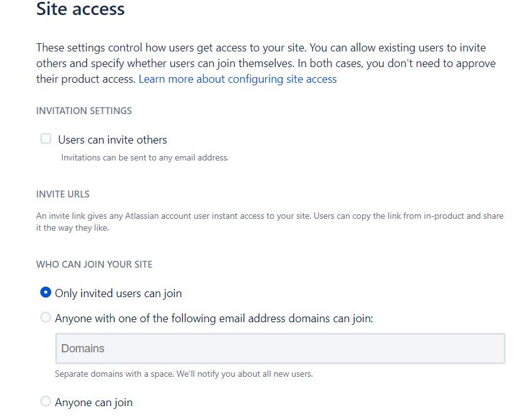Image resolution: width=520 pixels, height=420 pixels.
Task: Click 'We'll notify you about all new users' text
Action: point(251,374)
